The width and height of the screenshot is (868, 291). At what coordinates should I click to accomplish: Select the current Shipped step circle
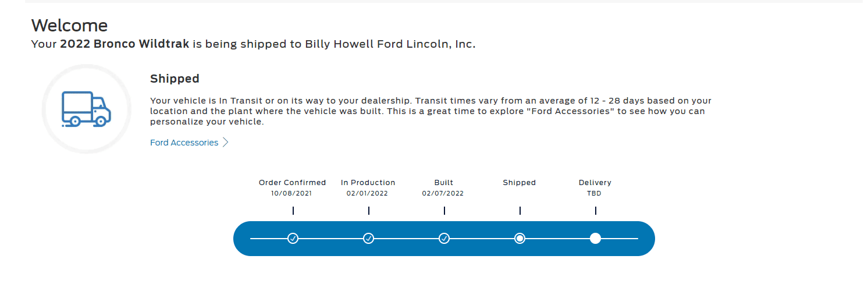click(520, 238)
